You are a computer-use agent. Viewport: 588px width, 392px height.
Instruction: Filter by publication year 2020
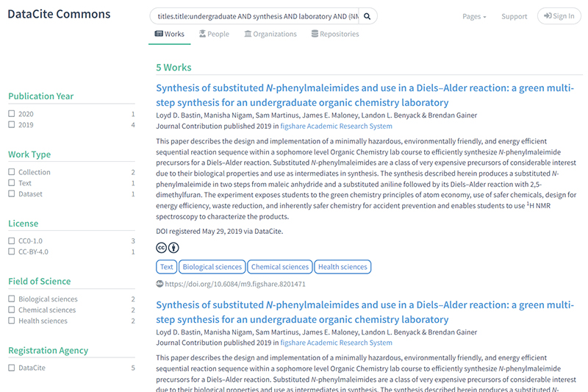pos(12,114)
